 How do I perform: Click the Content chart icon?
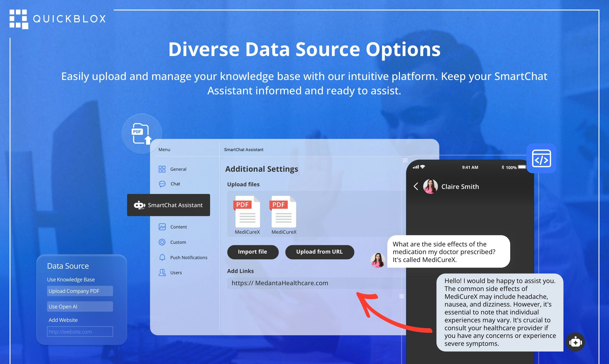coord(162,227)
